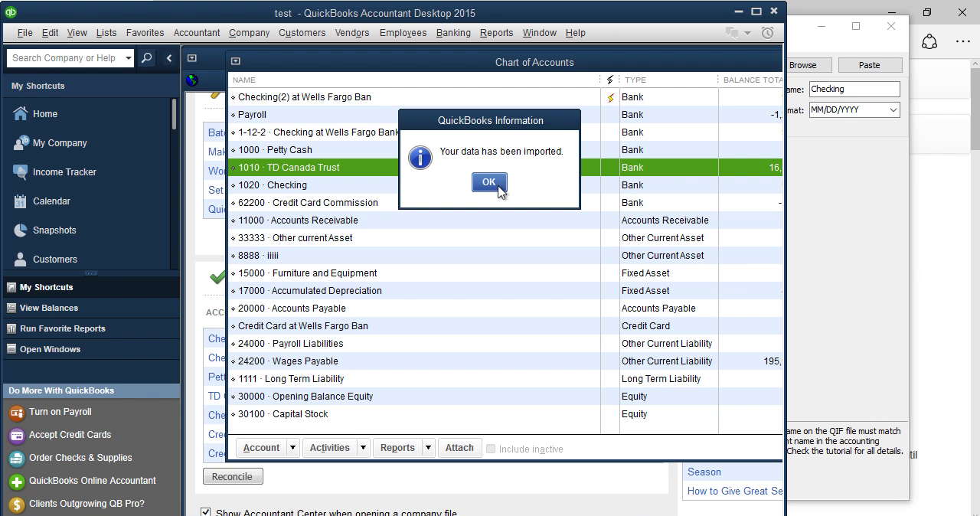Viewport: 980px width, 516px height.
Task: Open the Vendors menu
Action: click(x=352, y=33)
